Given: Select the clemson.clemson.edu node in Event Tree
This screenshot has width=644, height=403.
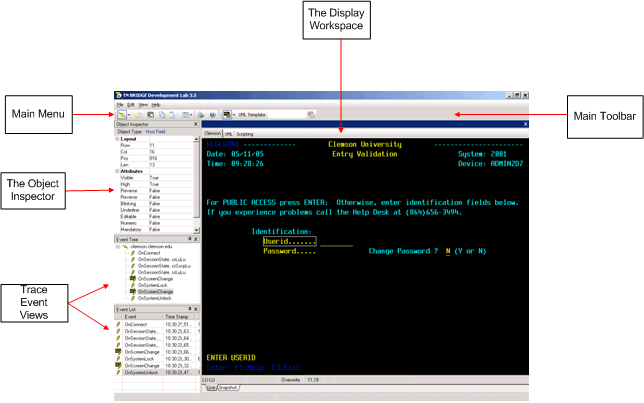Looking at the screenshot, I should tap(151, 246).
